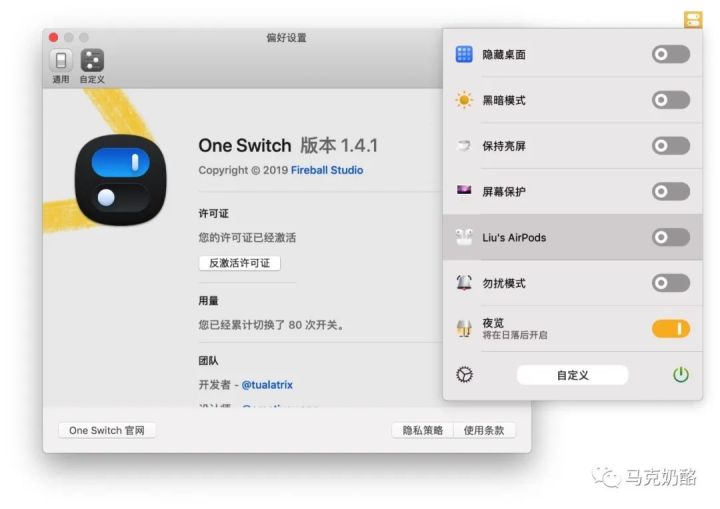Screen dimensions: 720x509
Task: Click the 勿扰模式 label
Action: coord(504,283)
